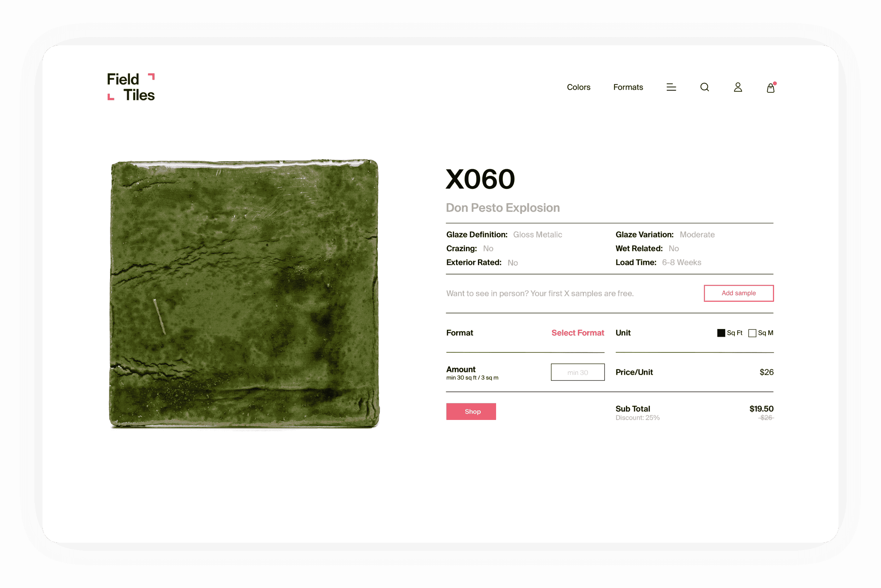Open the Formats menu item
Viewport: 881px width, 588px height.
pos(628,87)
